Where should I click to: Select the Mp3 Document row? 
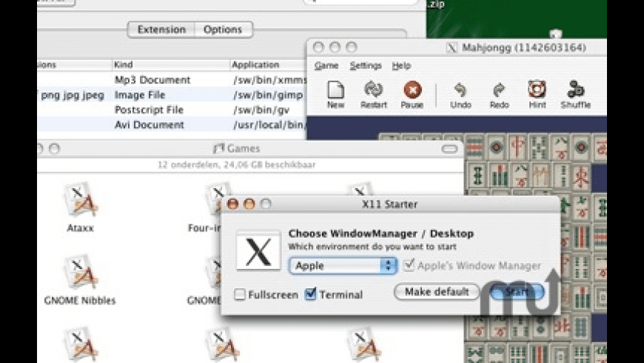172,80
